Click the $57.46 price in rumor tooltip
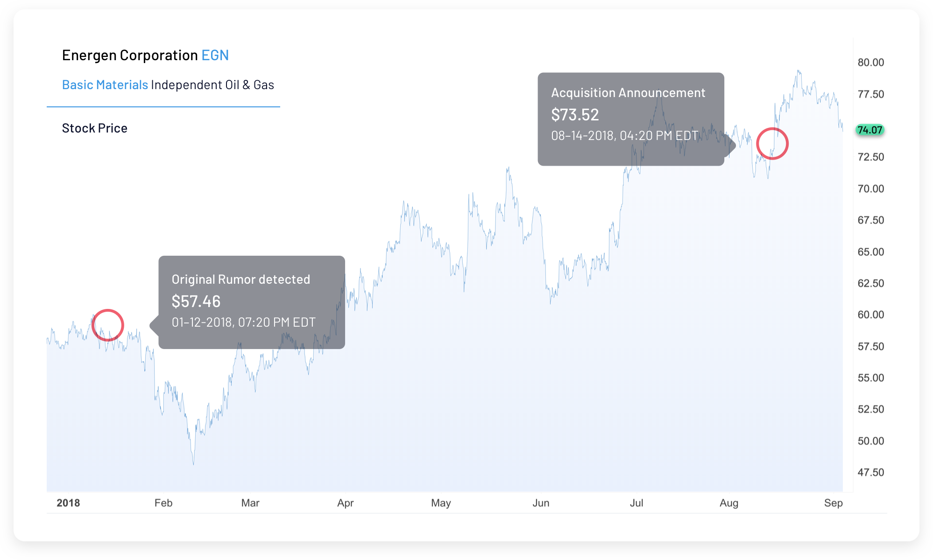933x560 pixels. 196,301
